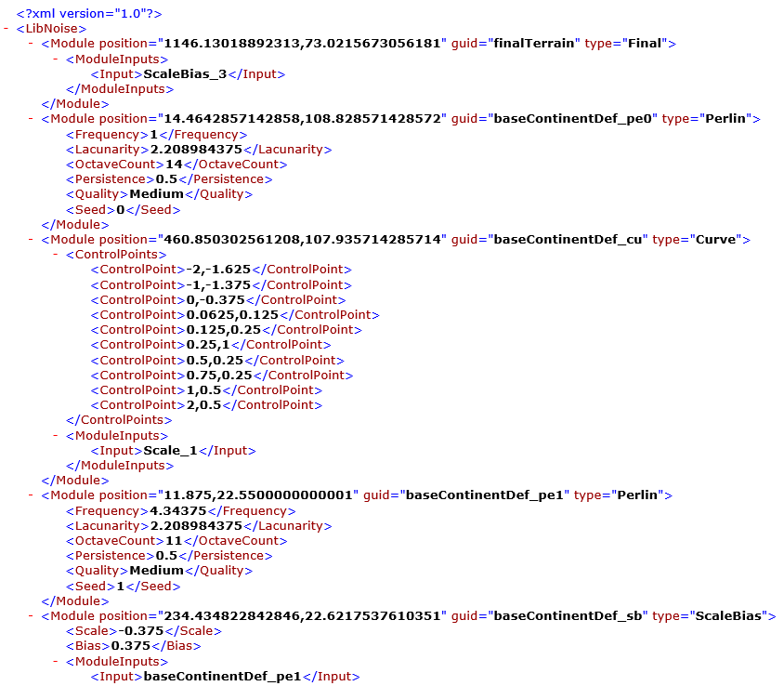Collapse the baseContinentDef_cu Module node

pos(31,240)
